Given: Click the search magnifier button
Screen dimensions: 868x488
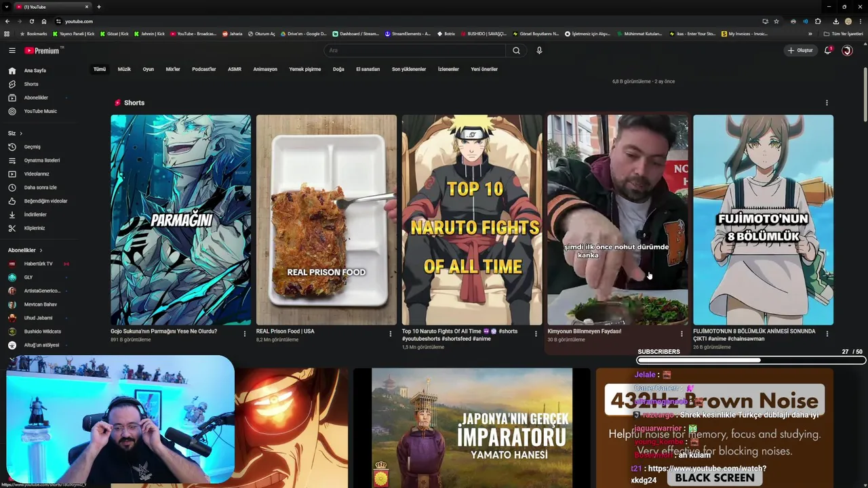Looking at the screenshot, I should coord(516,50).
